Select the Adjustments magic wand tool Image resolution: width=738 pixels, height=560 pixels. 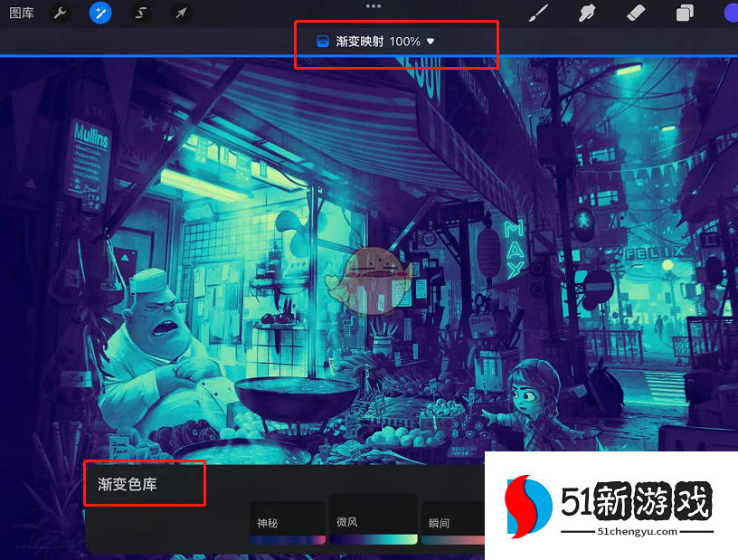(x=100, y=13)
